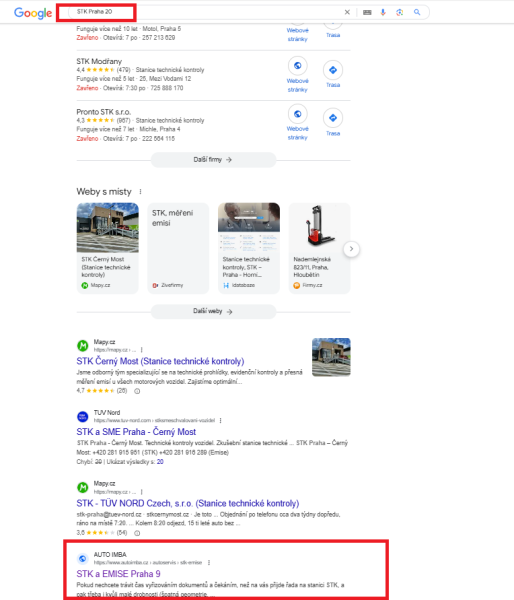Click phone number 222 584 115
Viewport: 514px width, 600px height.
pos(158,139)
